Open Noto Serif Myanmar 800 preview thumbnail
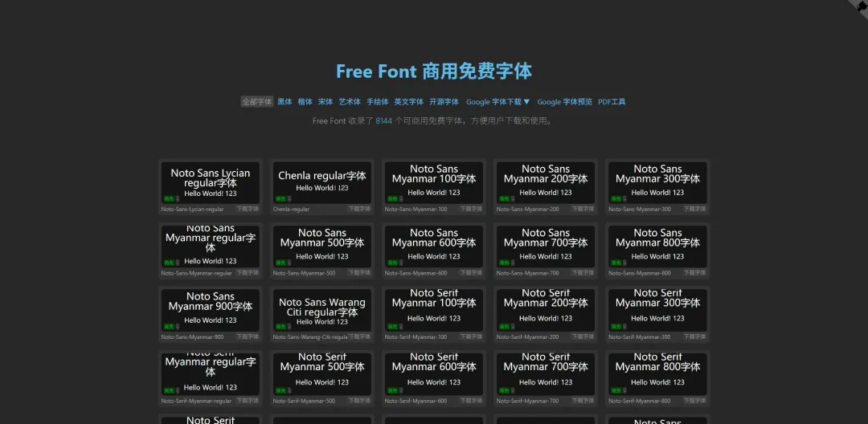The width and height of the screenshot is (868, 424). tap(657, 374)
